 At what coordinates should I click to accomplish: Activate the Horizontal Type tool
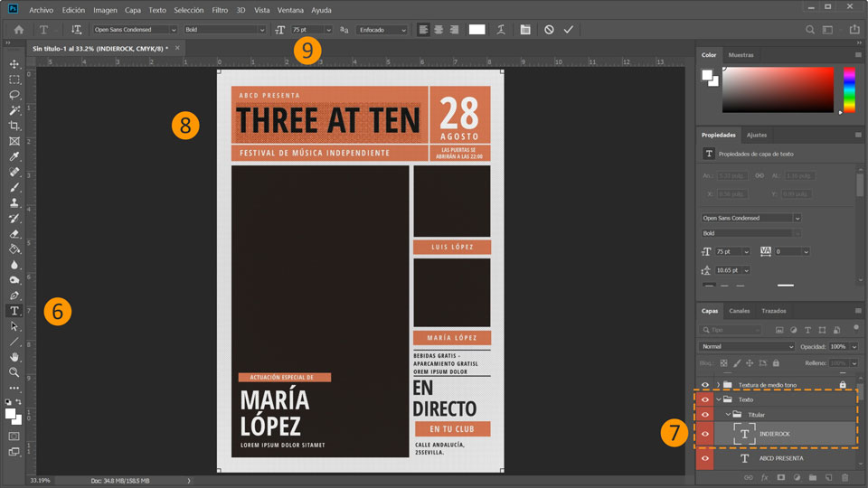coord(14,311)
